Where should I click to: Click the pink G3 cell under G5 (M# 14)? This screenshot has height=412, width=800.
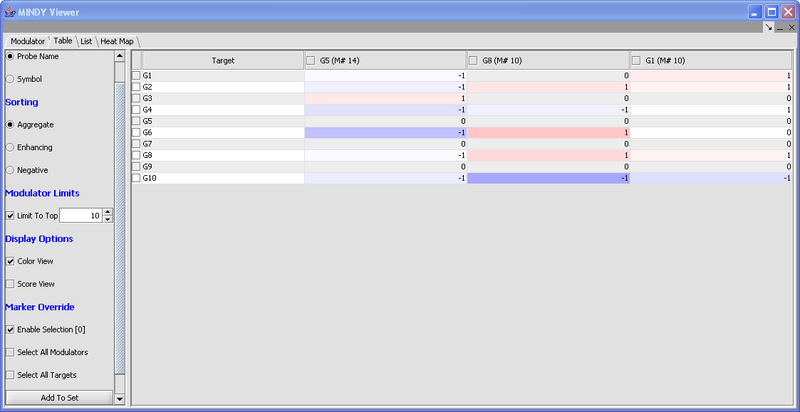tap(386, 98)
